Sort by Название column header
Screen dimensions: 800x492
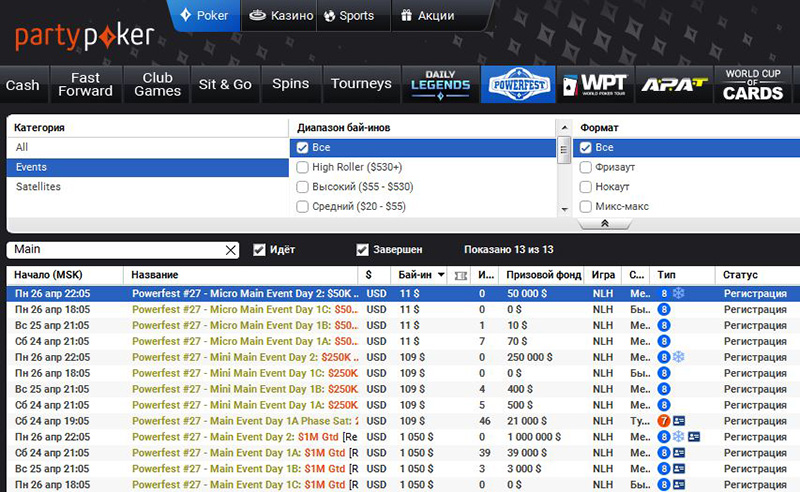pos(241,275)
